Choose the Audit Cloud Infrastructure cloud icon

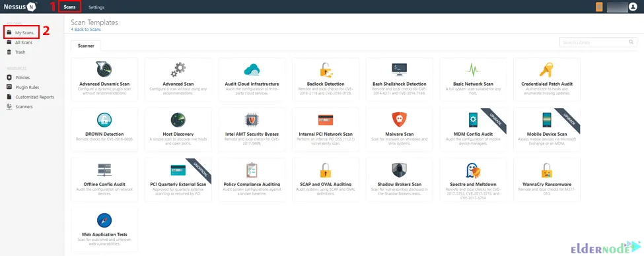[x=252, y=70]
